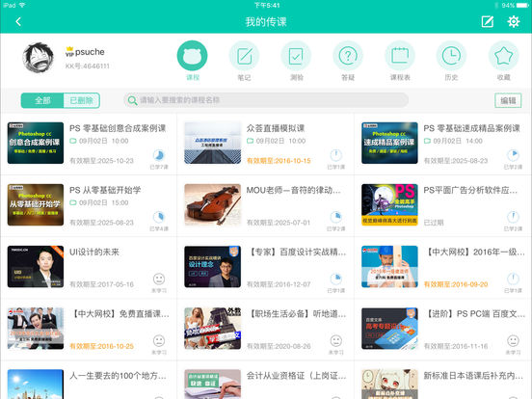The height and width of the screenshot is (399, 532).
Task: Click the 编辑 edit button
Action: coord(508,100)
